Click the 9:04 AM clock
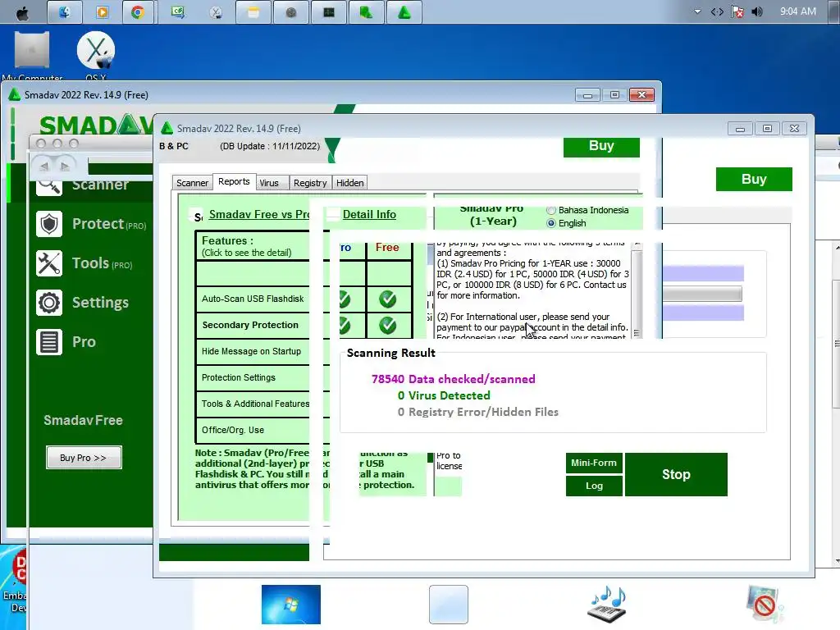 pos(797,11)
